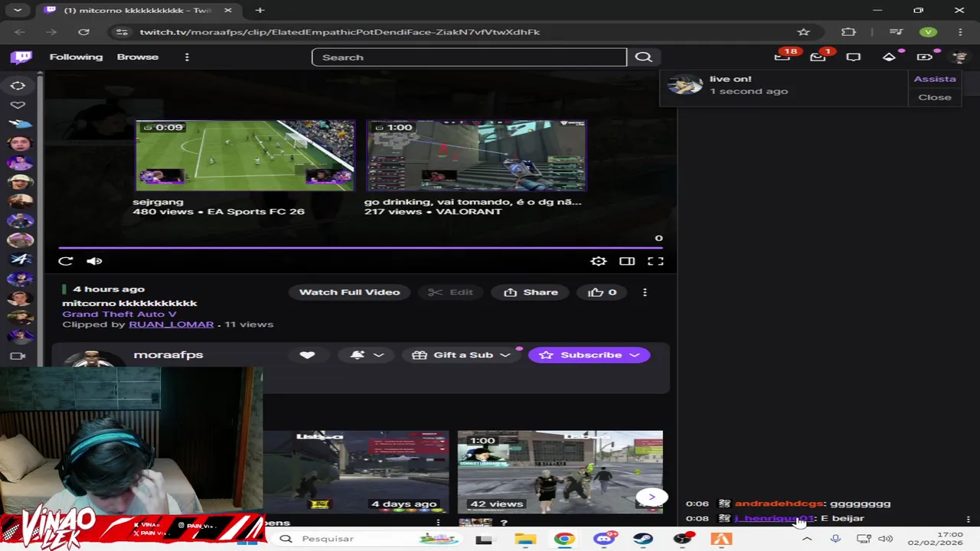Image resolution: width=980 pixels, height=551 pixels.
Task: Replay the clip with the replay icon
Action: (x=66, y=261)
